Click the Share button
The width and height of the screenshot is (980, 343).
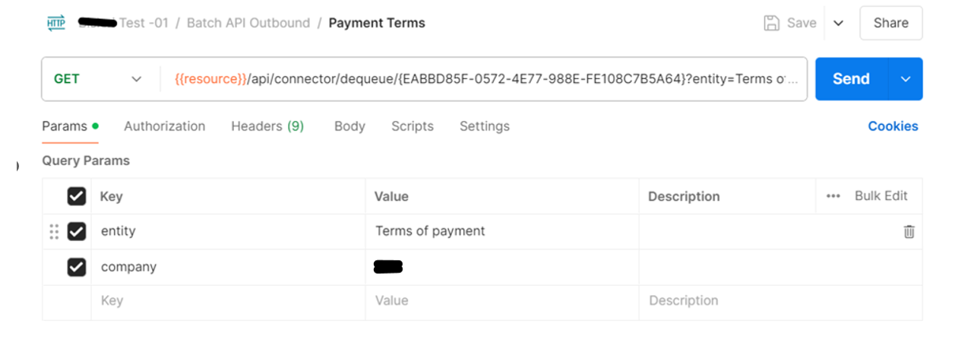point(891,23)
